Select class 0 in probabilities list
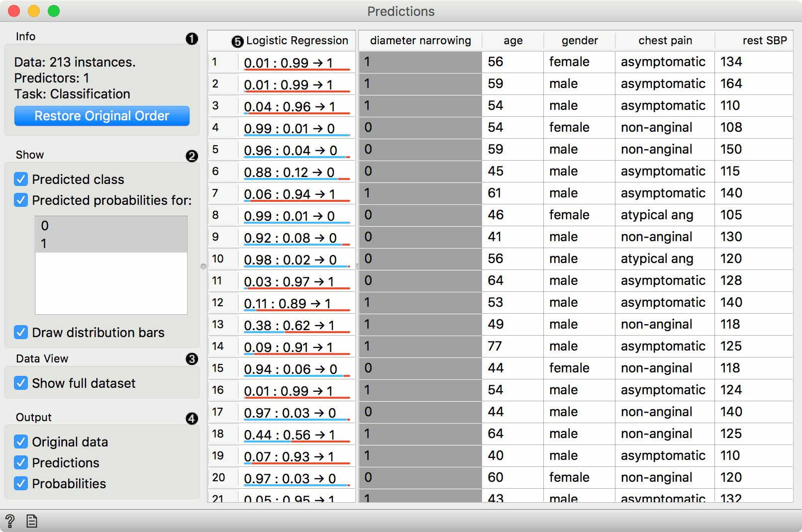The width and height of the screenshot is (802, 532). click(x=111, y=226)
